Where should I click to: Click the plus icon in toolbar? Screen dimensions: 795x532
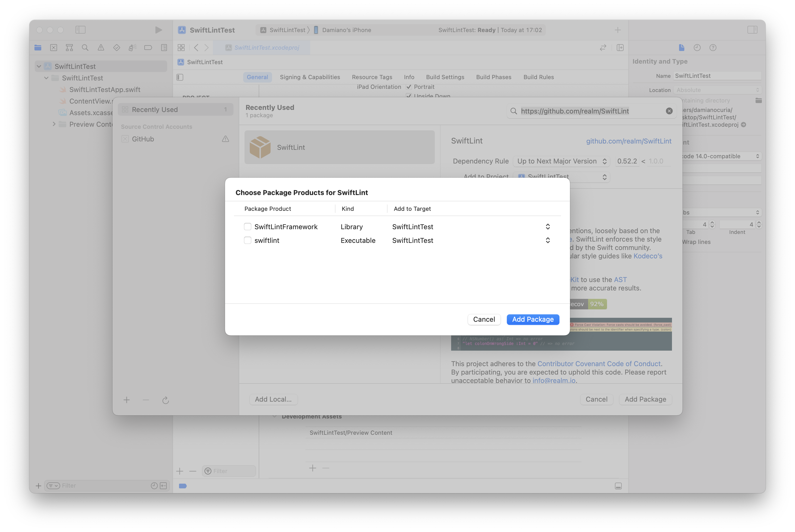point(618,30)
